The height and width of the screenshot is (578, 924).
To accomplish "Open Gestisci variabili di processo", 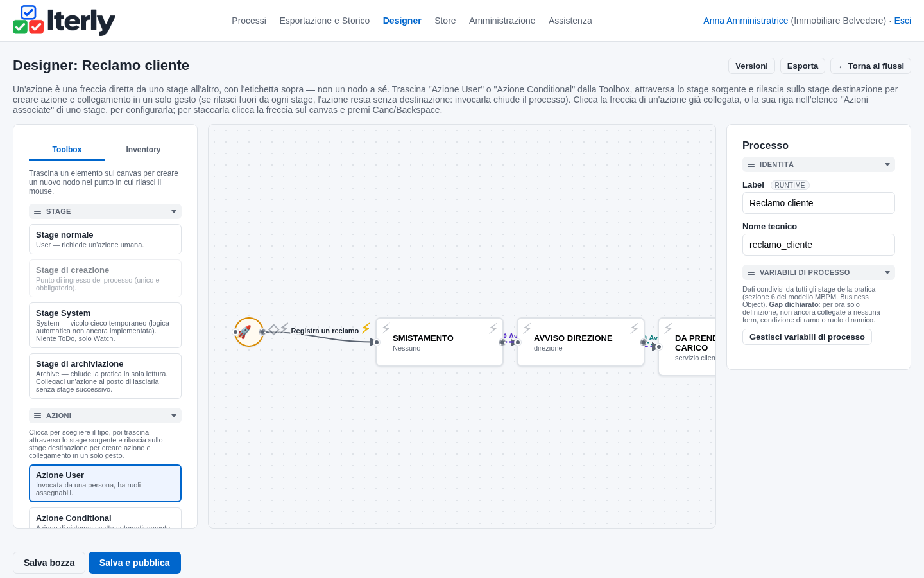I will click(807, 337).
